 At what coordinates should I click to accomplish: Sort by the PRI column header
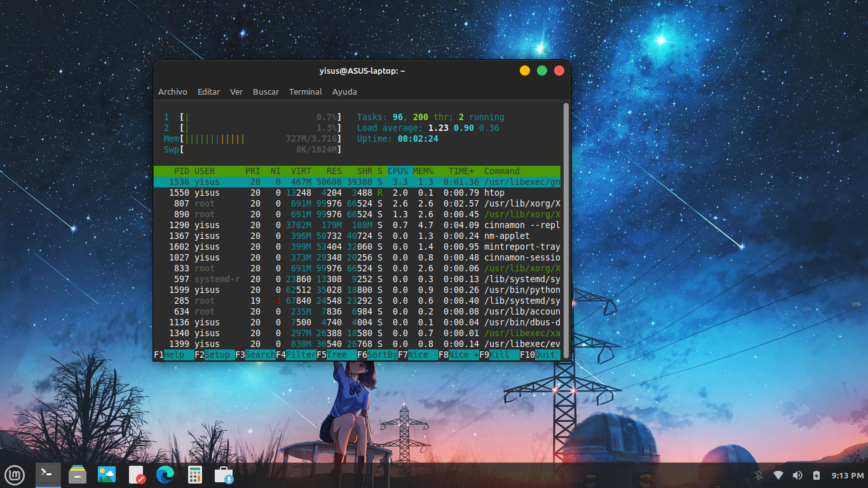[253, 171]
